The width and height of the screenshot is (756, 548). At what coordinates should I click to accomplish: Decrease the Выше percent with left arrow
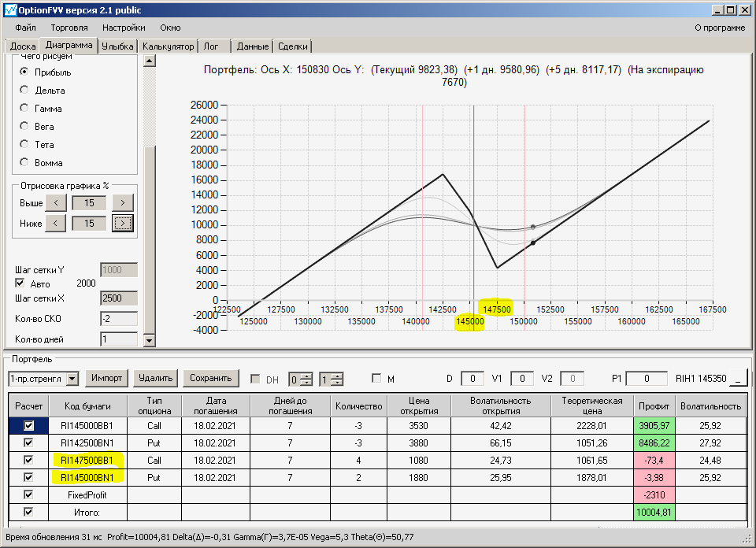click(x=55, y=203)
